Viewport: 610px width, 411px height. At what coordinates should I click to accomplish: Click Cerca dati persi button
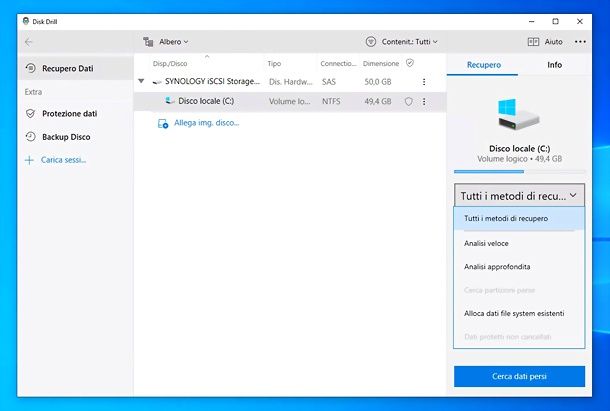point(519,376)
